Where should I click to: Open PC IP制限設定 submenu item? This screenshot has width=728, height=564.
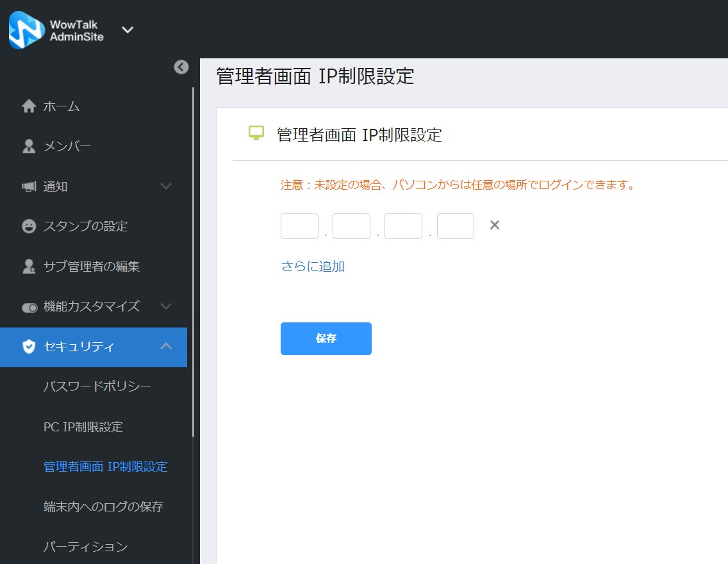click(x=83, y=427)
